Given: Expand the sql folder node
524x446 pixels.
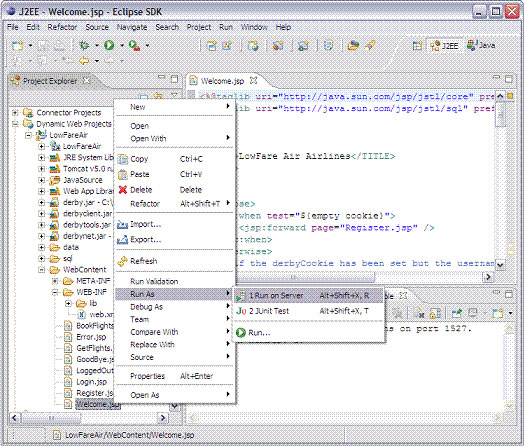Looking at the screenshot, I should click(x=41, y=259).
